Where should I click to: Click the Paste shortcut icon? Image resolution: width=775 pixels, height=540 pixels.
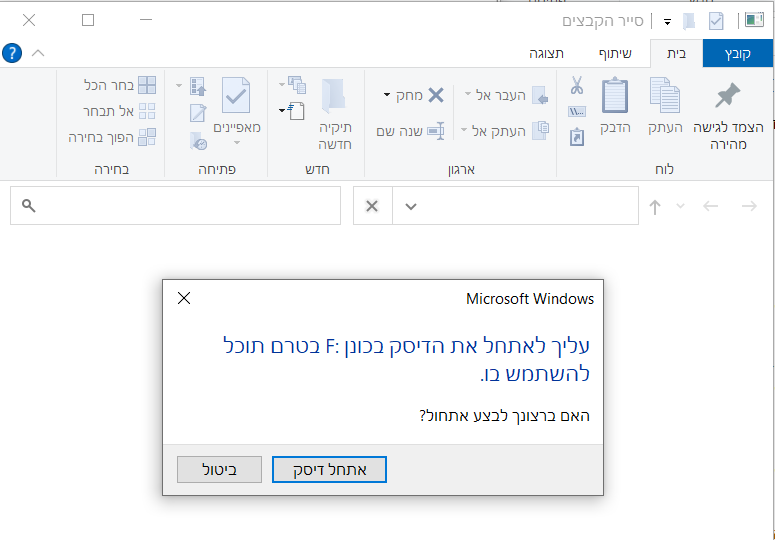(x=577, y=137)
